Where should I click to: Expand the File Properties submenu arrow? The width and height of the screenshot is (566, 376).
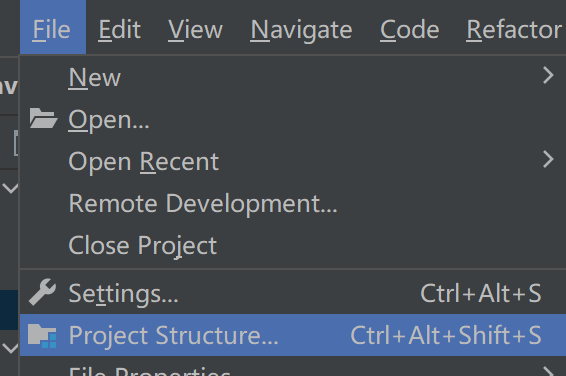[548, 371]
